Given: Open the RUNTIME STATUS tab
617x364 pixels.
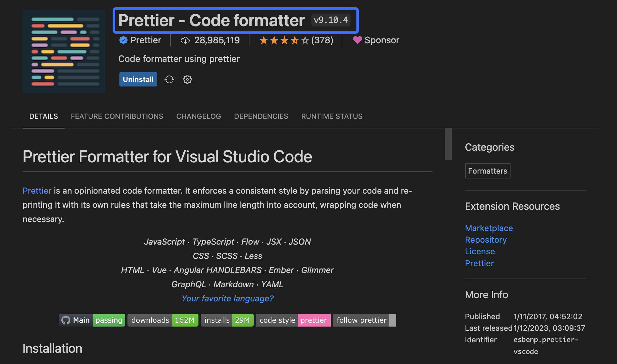Looking at the screenshot, I should [x=332, y=116].
